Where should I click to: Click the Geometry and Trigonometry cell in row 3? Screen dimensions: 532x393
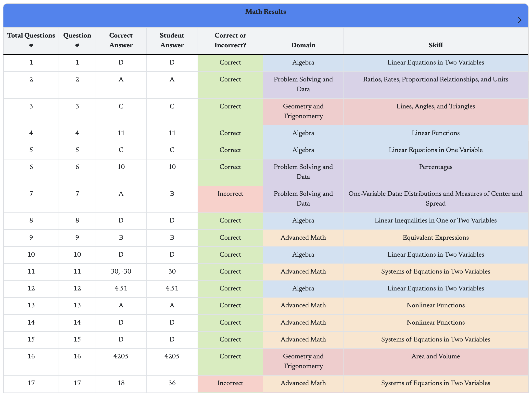(x=303, y=111)
